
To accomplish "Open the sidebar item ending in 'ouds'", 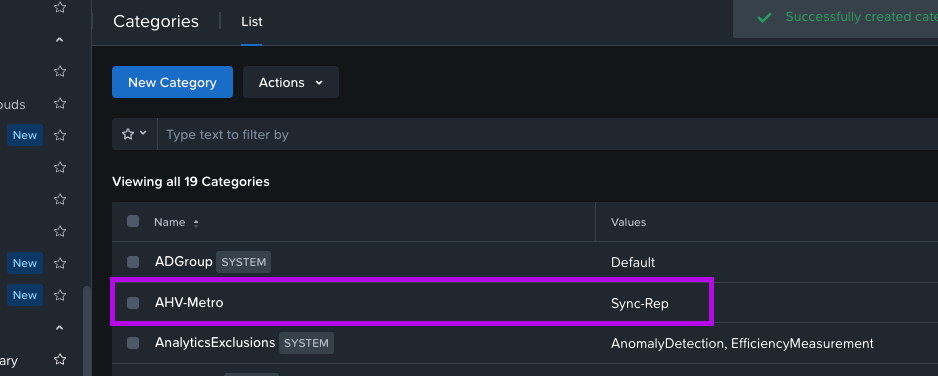I will coord(13,105).
